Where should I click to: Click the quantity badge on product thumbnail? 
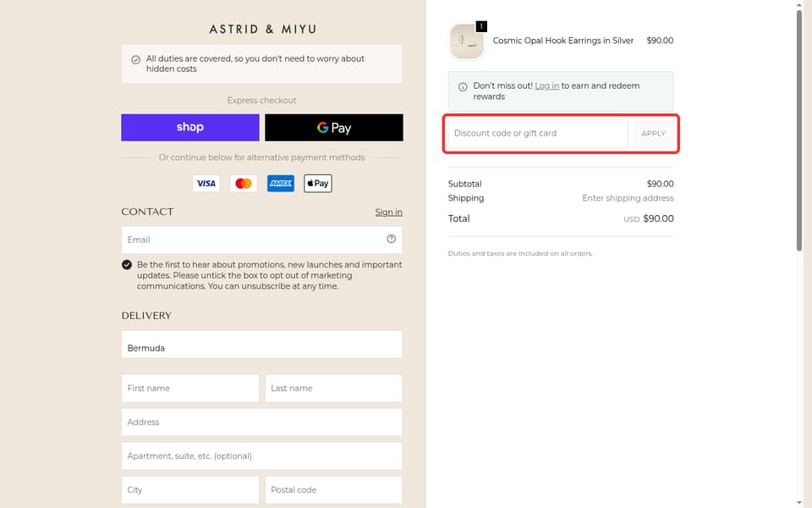(x=481, y=26)
